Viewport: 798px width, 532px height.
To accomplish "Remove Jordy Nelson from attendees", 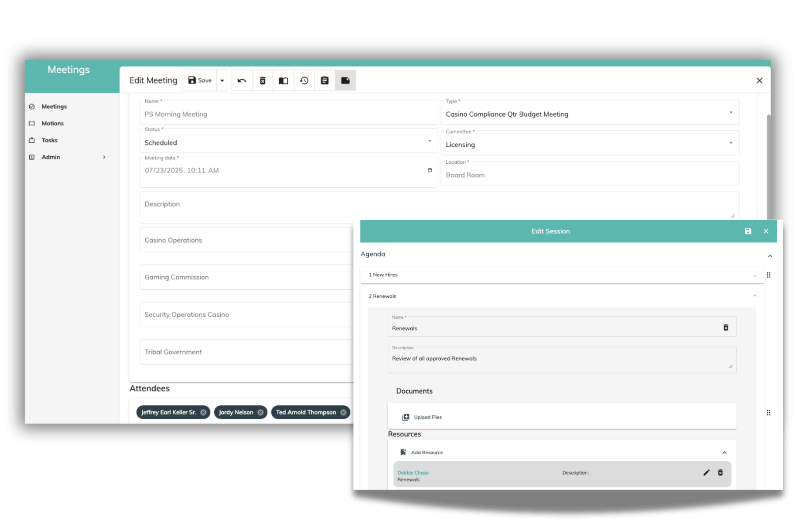I will tap(260, 412).
